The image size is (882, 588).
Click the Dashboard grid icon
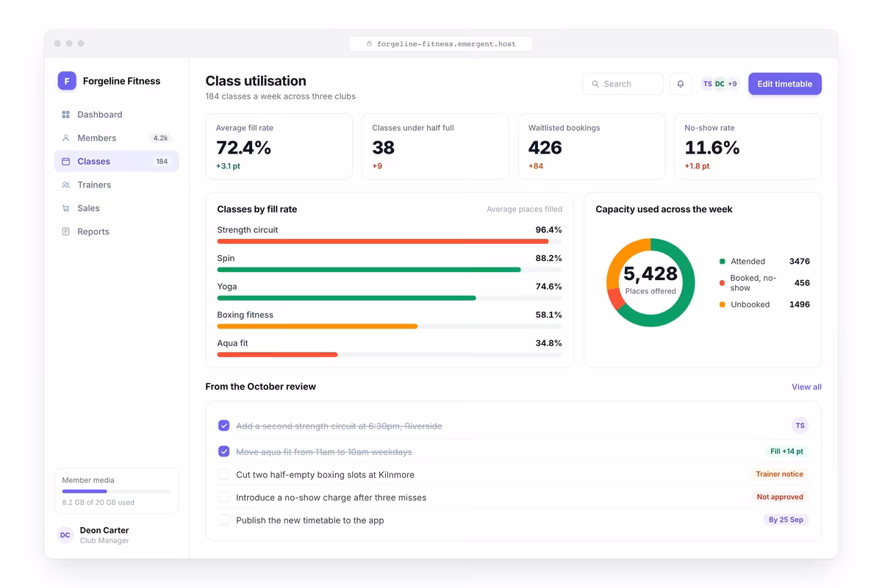65,115
